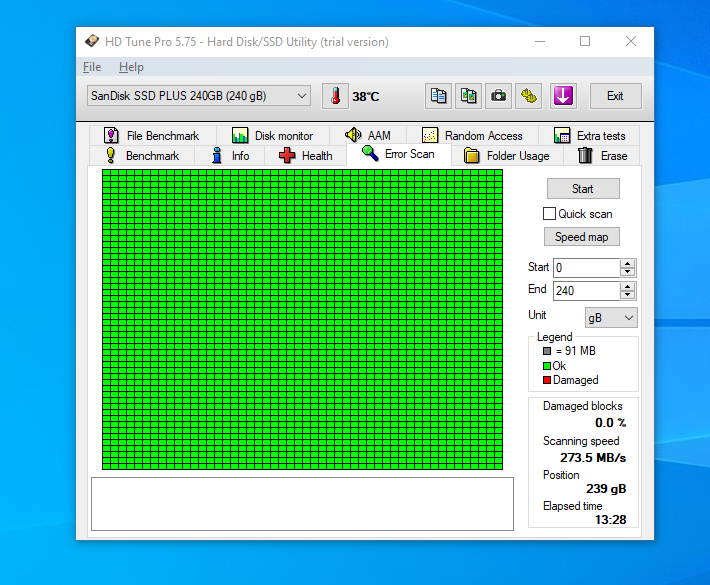The image size is (710, 585).
Task: Open the File menu
Action: click(92, 67)
